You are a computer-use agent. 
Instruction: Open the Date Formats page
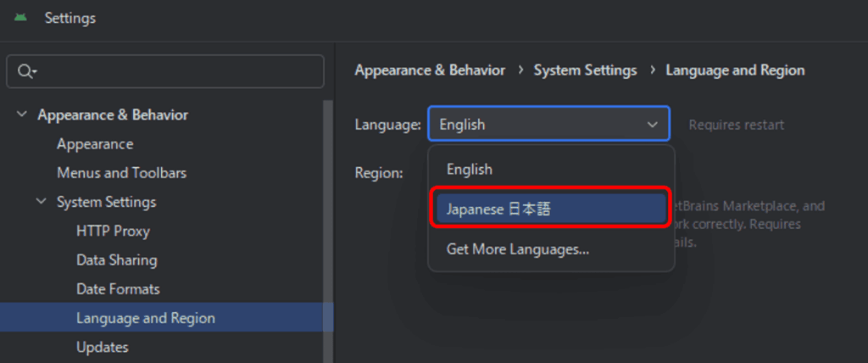118,289
